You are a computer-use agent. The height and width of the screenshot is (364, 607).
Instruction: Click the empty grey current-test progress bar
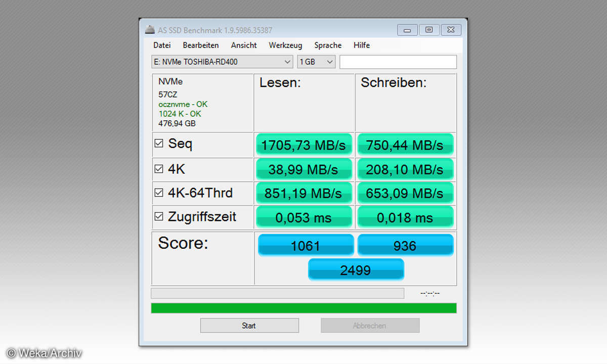click(x=277, y=293)
